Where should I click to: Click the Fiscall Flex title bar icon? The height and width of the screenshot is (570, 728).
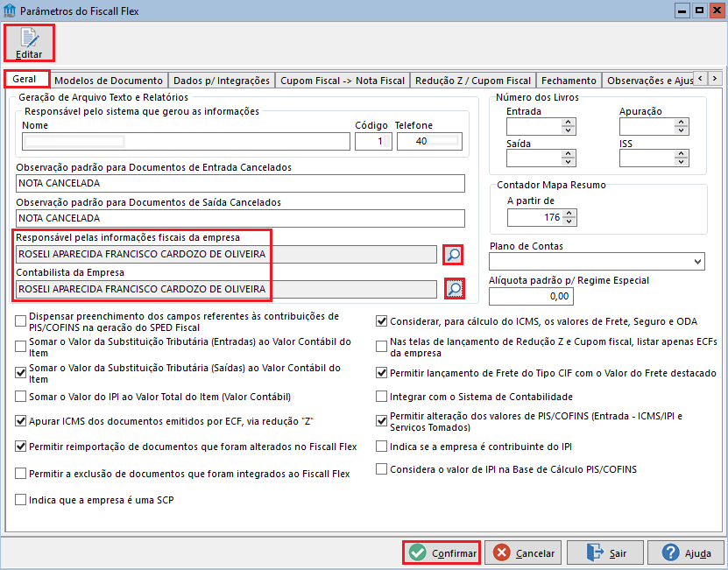[x=10, y=11]
